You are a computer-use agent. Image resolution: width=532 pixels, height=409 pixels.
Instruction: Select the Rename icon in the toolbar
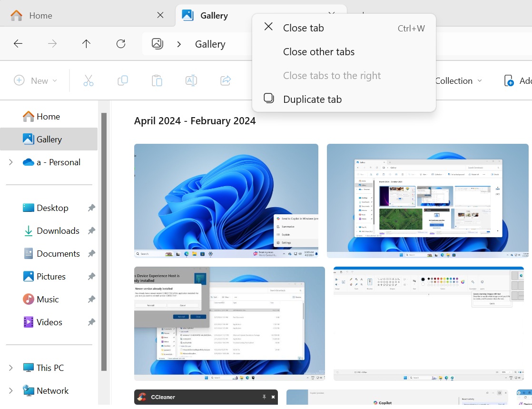click(x=191, y=80)
